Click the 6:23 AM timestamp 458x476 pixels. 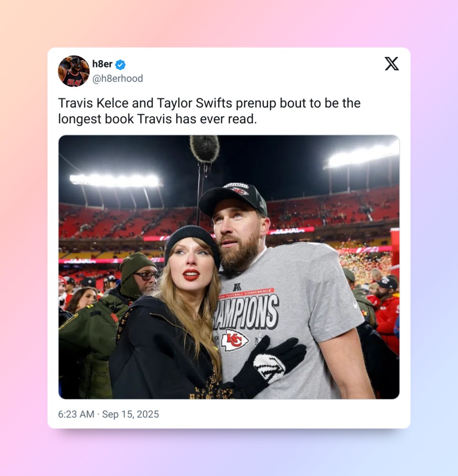pos(76,414)
